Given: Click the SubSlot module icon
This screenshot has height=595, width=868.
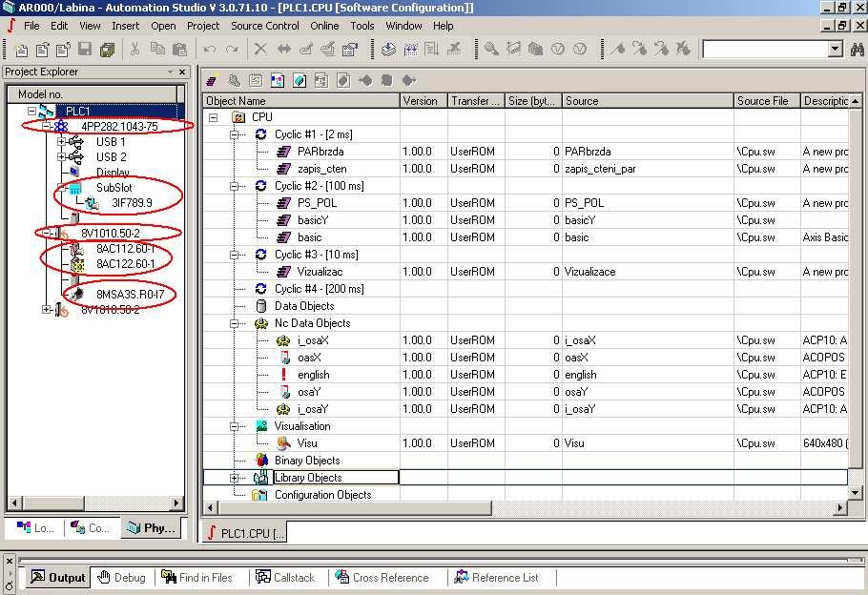Looking at the screenshot, I should 75,188.
